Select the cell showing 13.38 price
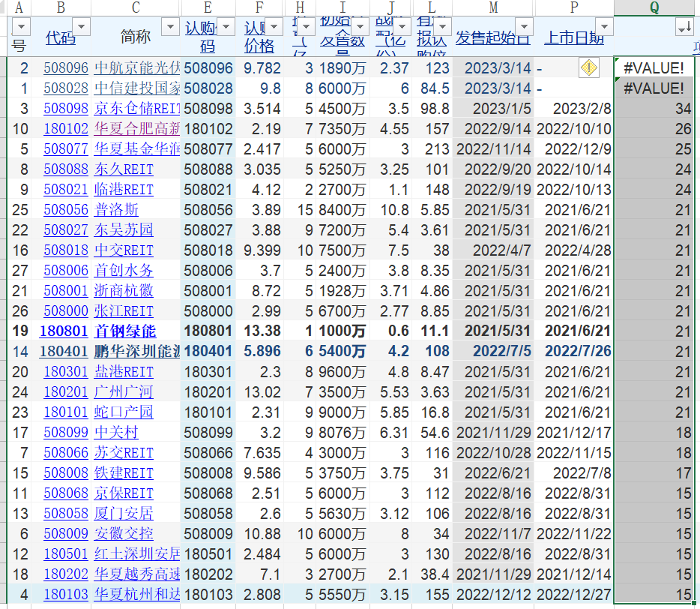Viewport: 700px width, 609px height. tap(262, 331)
